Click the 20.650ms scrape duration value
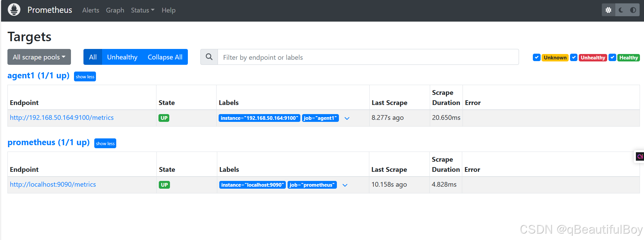The width and height of the screenshot is (644, 240). (446, 117)
